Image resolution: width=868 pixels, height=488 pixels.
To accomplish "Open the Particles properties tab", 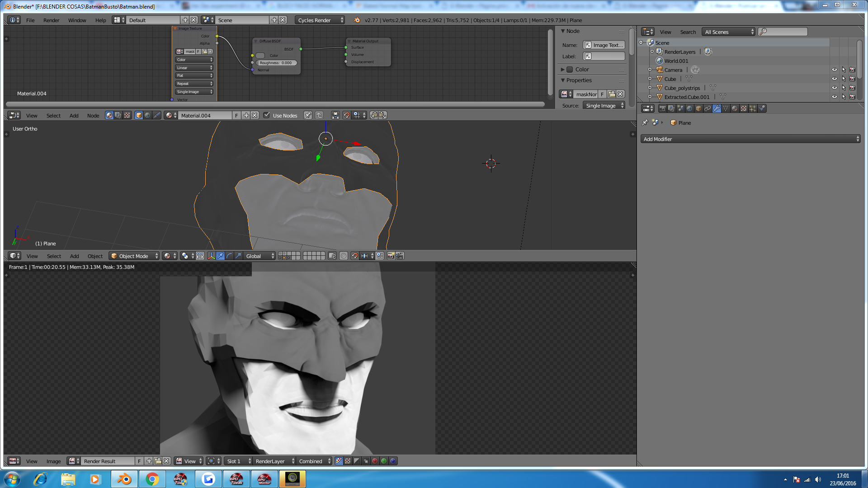I will tap(753, 108).
